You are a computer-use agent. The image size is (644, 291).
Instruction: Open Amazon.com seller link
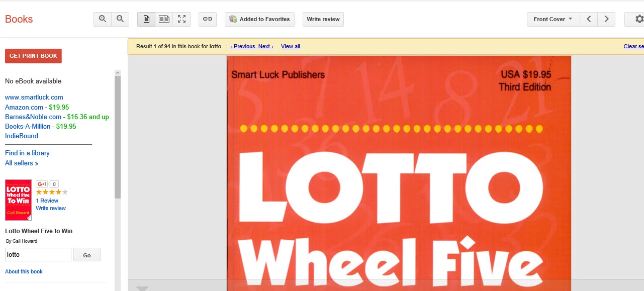tap(24, 107)
